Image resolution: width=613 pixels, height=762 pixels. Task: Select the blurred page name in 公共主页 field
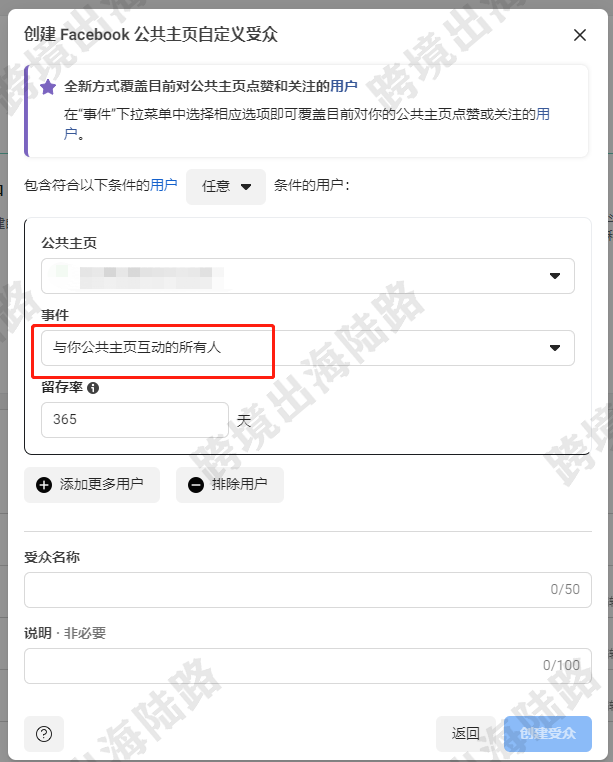pos(146,276)
